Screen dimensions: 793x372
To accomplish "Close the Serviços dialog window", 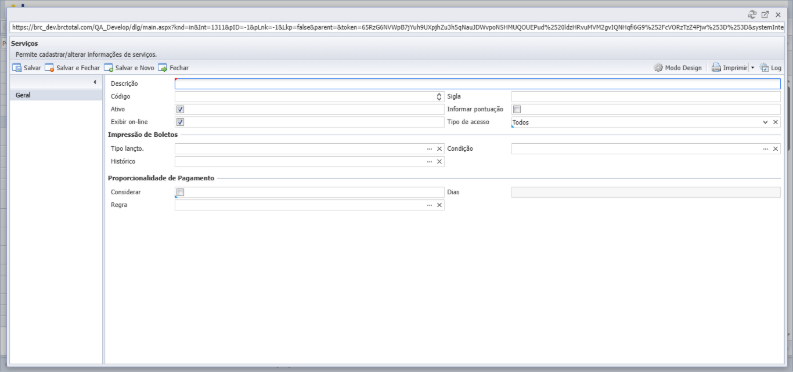I will pos(778,15).
